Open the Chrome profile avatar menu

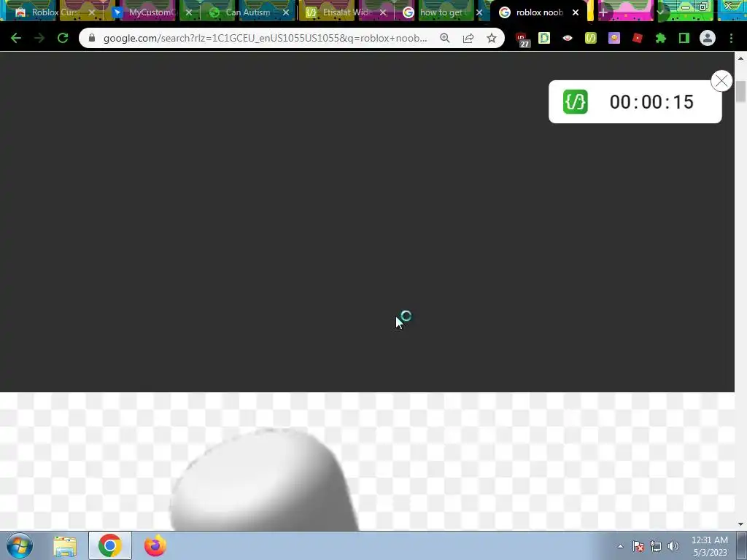(x=708, y=38)
